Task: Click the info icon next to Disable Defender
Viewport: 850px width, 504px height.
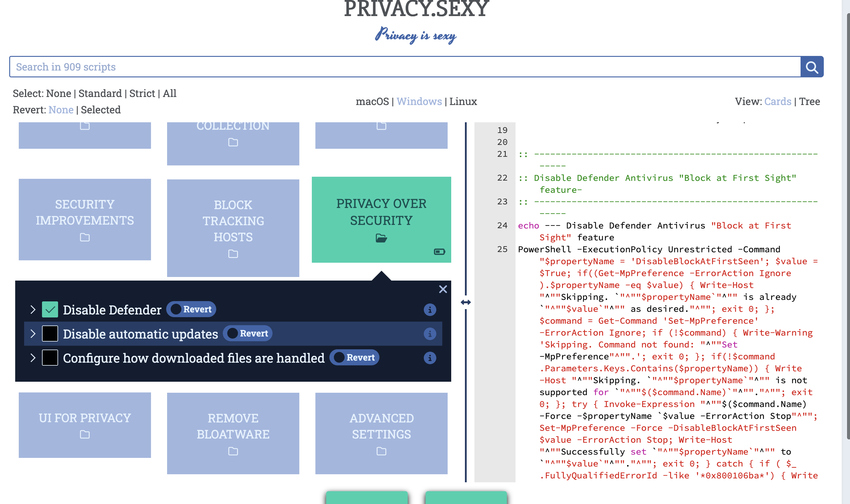Action: click(430, 309)
